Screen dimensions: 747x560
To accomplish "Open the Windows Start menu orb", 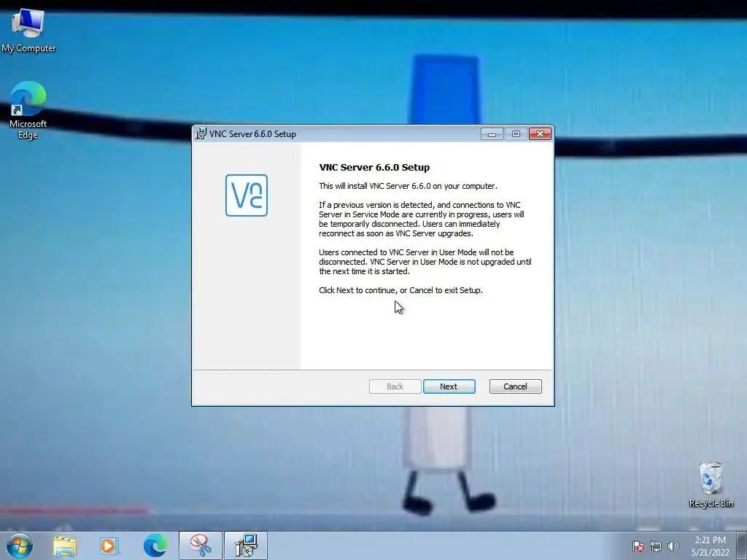I will pyautogui.click(x=20, y=545).
